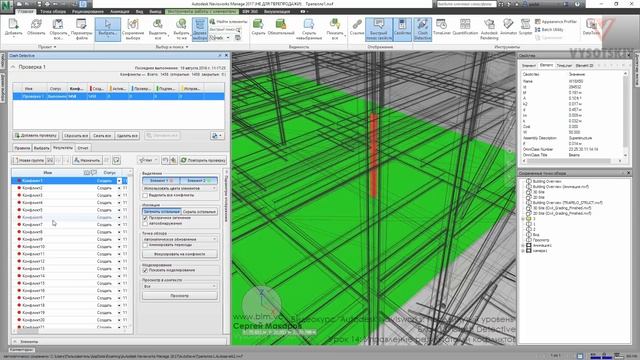Open the Autodesk Rendering tool

pos(489,24)
